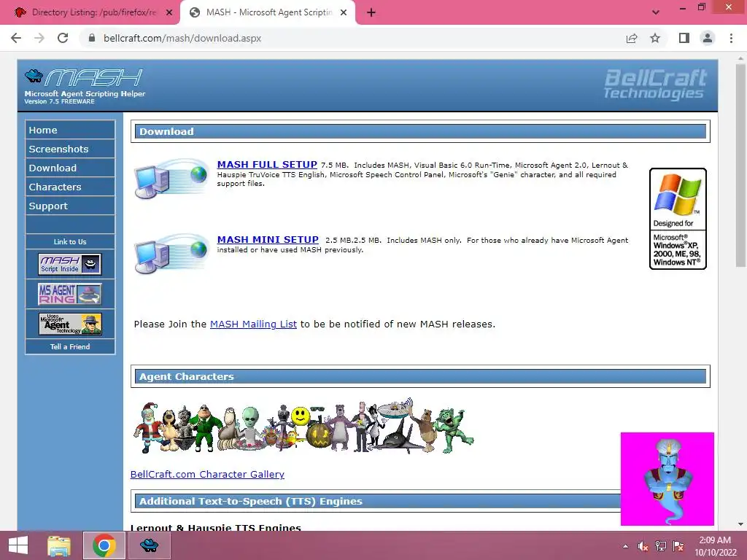Open File Explorer from the taskbar
The height and width of the screenshot is (560, 747).
click(x=60, y=545)
